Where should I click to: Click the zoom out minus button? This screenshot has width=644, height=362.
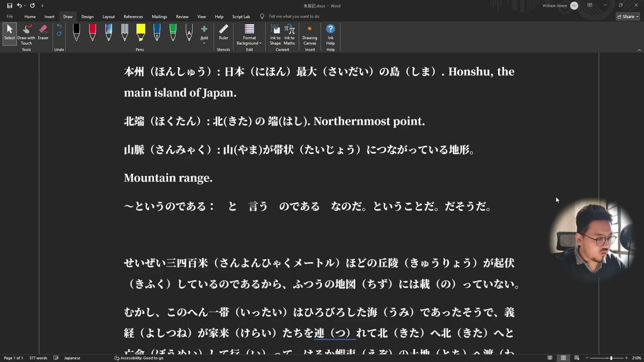click(587, 358)
